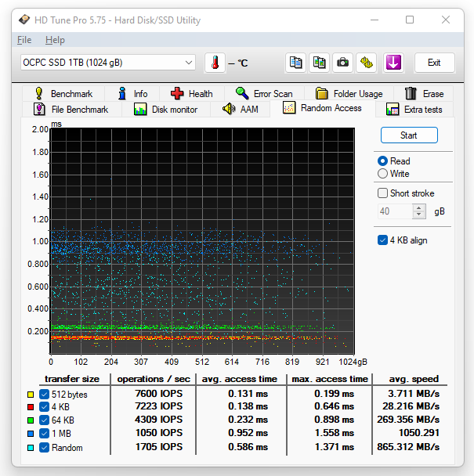
Task: Click the 269.356 MB/s speed value
Action: point(408,419)
